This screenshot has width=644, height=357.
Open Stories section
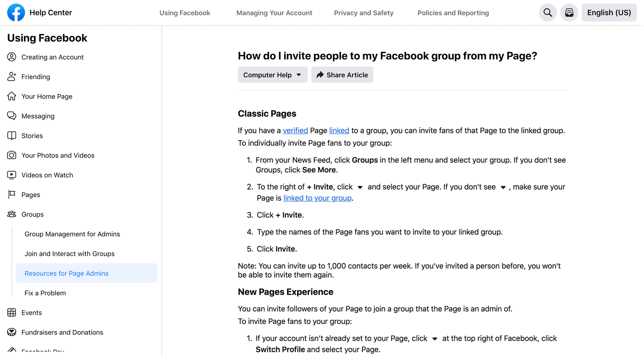32,136
